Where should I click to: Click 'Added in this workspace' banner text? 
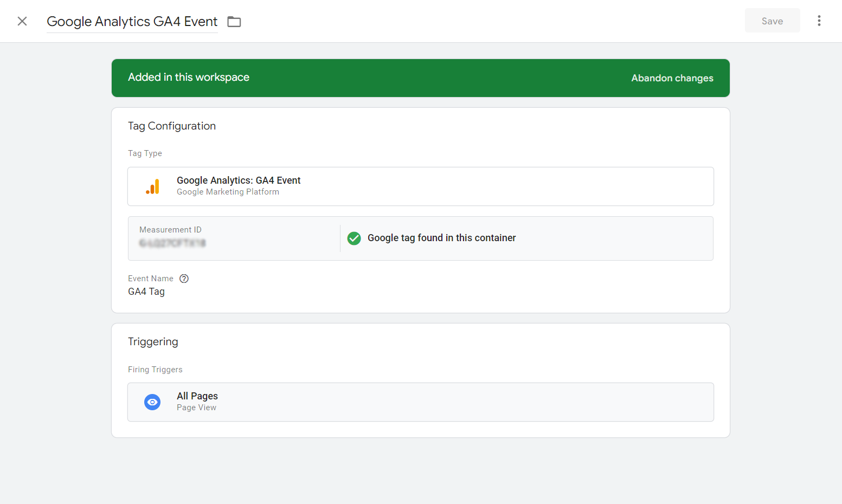point(189,77)
